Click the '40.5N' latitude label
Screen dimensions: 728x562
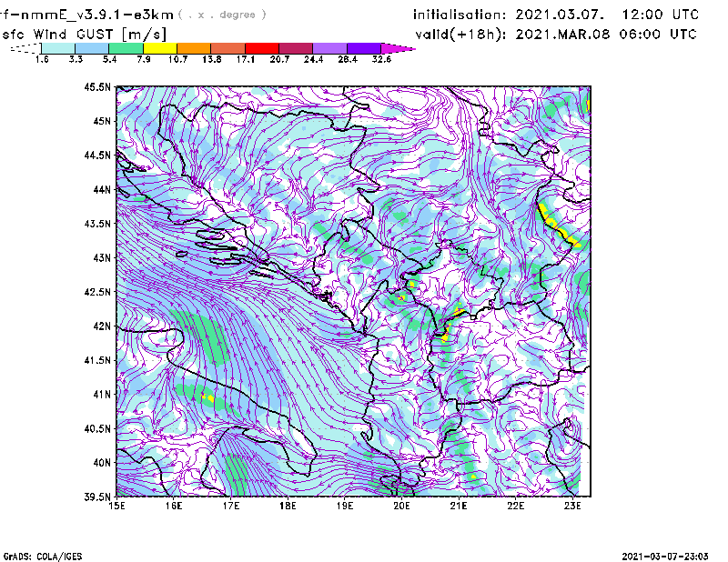pos(97,429)
